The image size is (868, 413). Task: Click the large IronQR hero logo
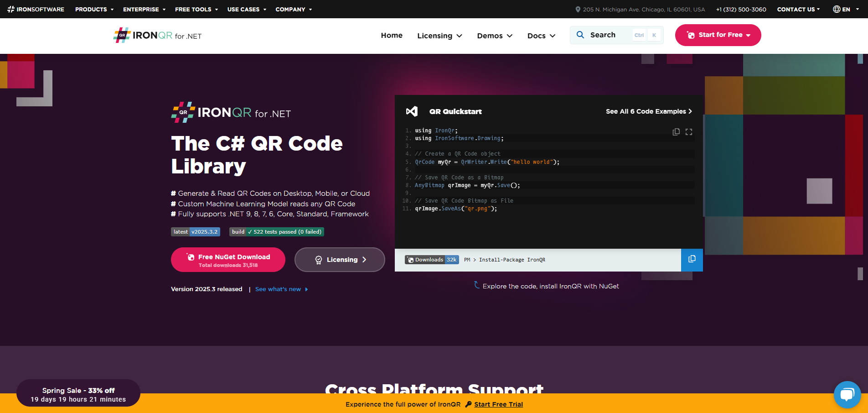(x=231, y=112)
